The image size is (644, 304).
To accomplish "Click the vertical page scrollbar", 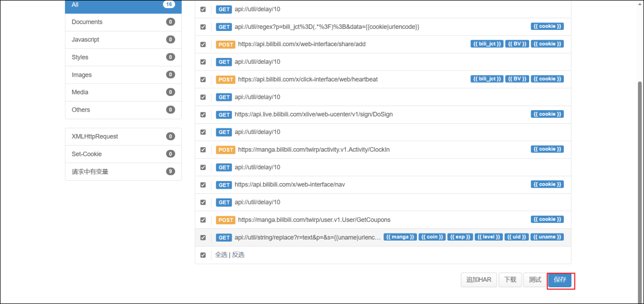I will tap(640, 178).
